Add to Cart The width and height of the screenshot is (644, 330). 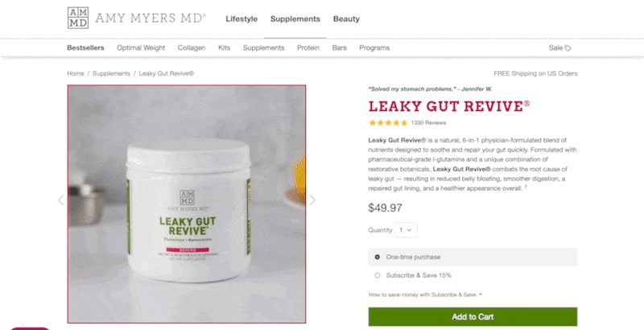(x=473, y=316)
